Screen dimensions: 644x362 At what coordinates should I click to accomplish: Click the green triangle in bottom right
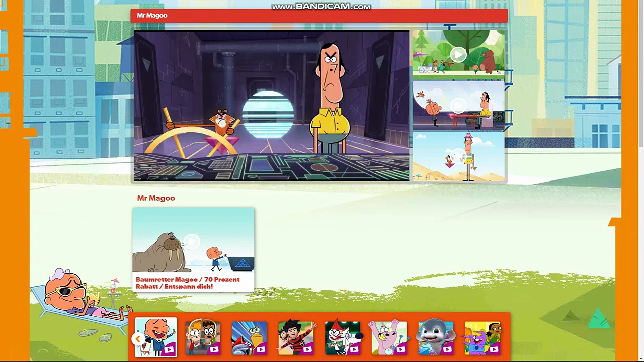tap(599, 319)
